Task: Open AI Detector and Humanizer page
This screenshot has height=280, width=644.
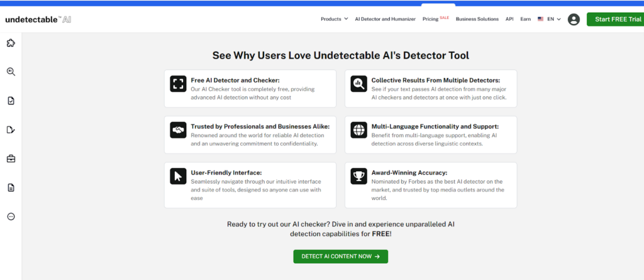Action: tap(385, 20)
